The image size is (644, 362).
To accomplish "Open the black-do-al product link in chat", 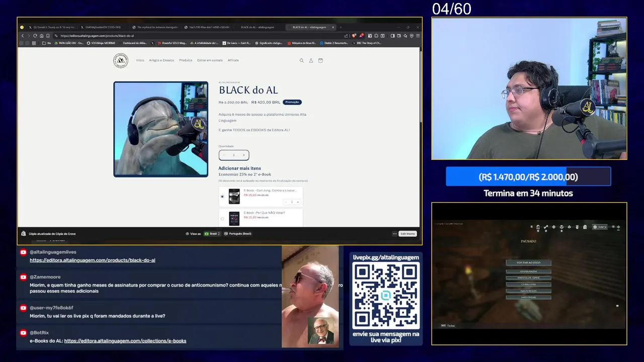I will (x=93, y=260).
